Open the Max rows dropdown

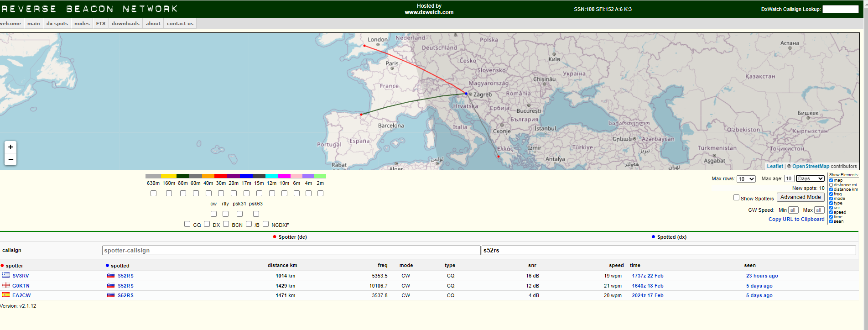click(746, 179)
